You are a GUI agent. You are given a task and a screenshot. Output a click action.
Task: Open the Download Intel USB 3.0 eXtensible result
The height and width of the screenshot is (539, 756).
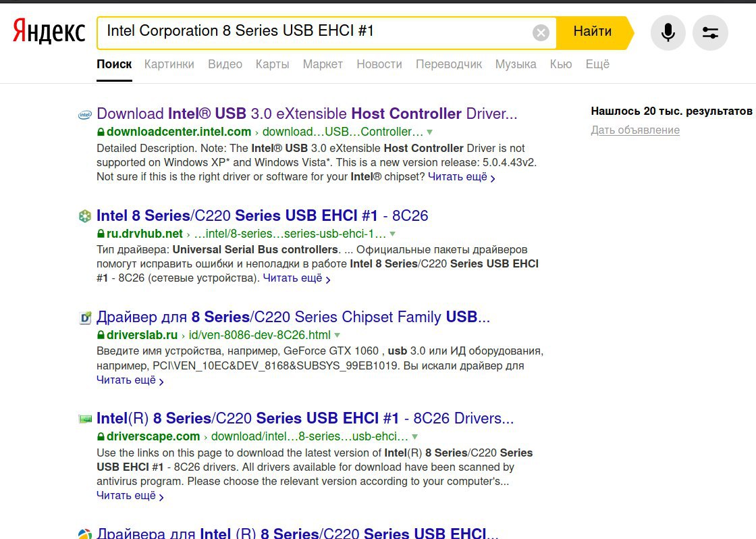pos(306,114)
